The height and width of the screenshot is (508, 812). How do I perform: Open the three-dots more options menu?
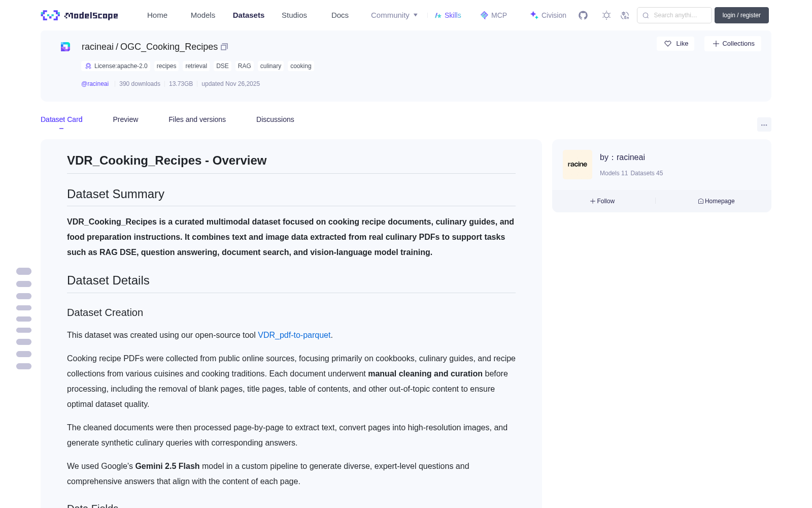764,124
